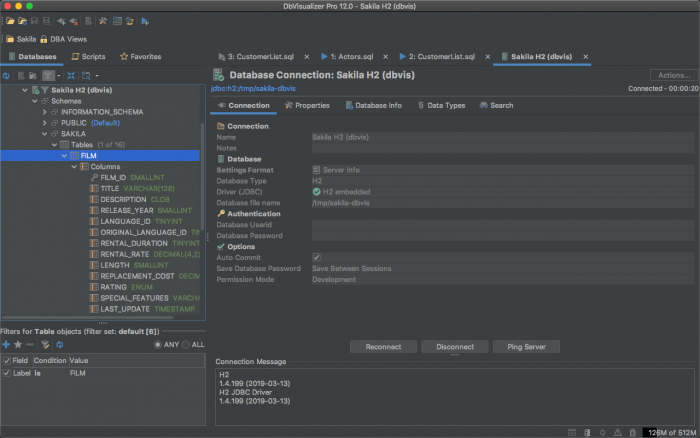Screen dimensions: 700x438
Task: Click the reload tree blue refresh icon
Action: tap(6, 75)
